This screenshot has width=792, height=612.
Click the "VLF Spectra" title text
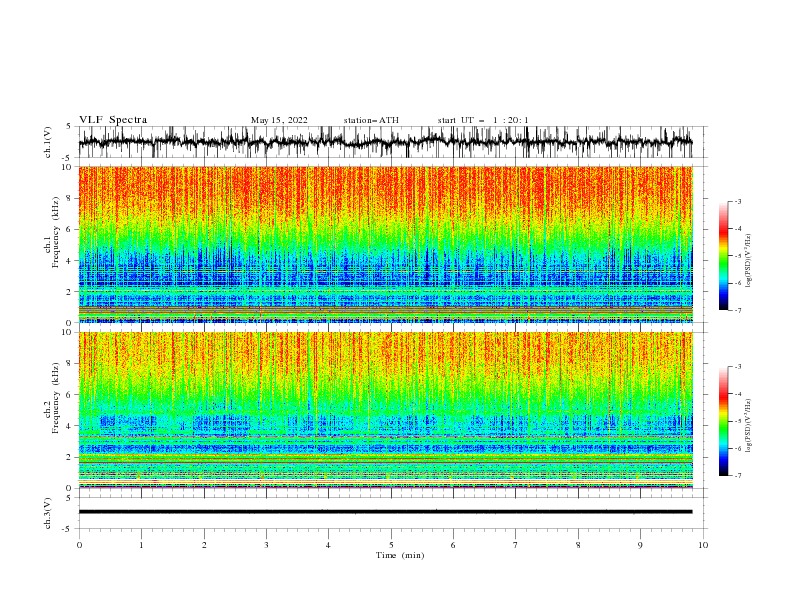click(x=113, y=120)
